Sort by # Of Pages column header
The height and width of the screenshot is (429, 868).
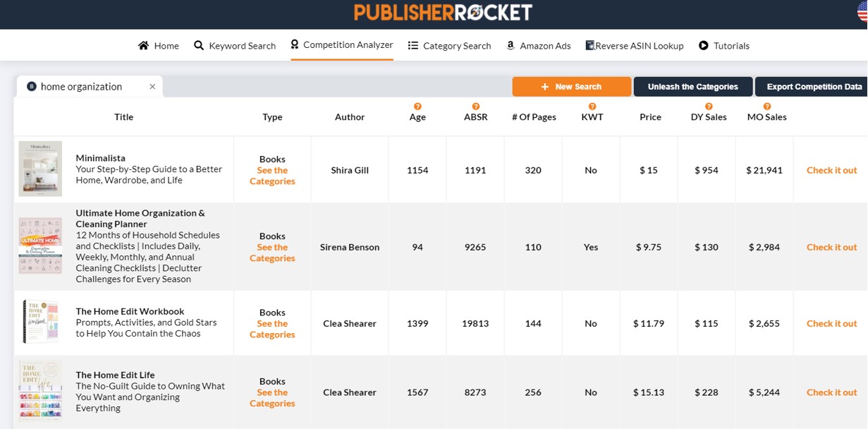[534, 117]
